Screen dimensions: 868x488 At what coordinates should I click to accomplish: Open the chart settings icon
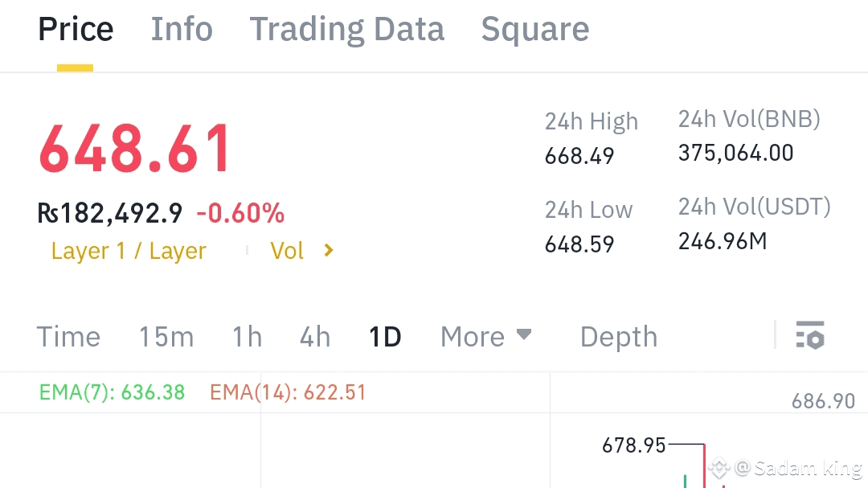click(x=809, y=335)
